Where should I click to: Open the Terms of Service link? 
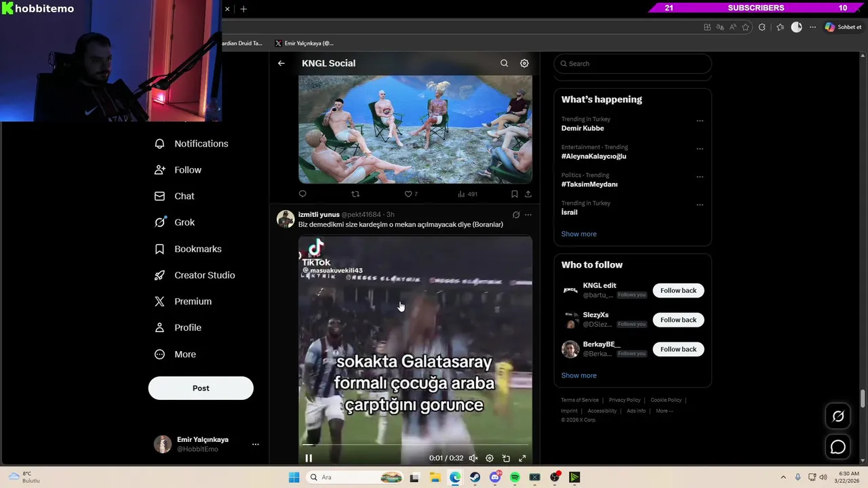pyautogui.click(x=580, y=400)
